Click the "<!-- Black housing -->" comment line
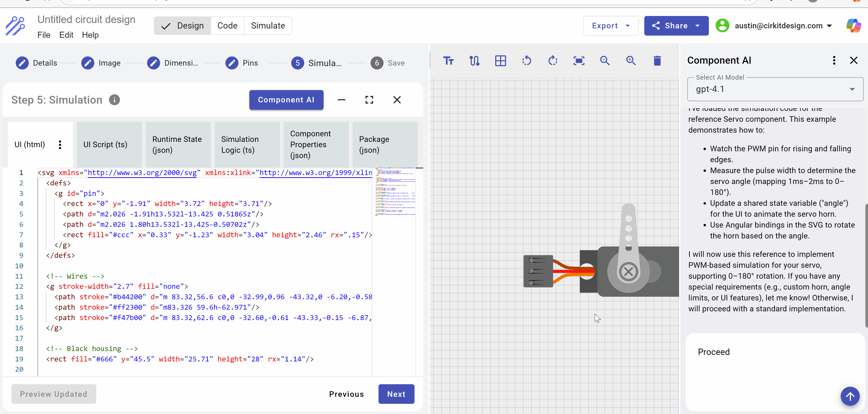The height and width of the screenshot is (414, 868). click(92, 349)
